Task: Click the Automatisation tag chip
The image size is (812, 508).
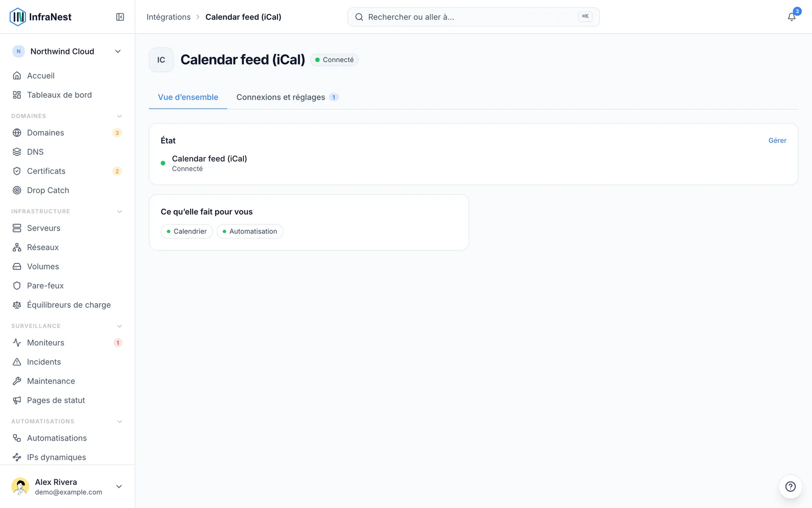Action: pyautogui.click(x=250, y=231)
